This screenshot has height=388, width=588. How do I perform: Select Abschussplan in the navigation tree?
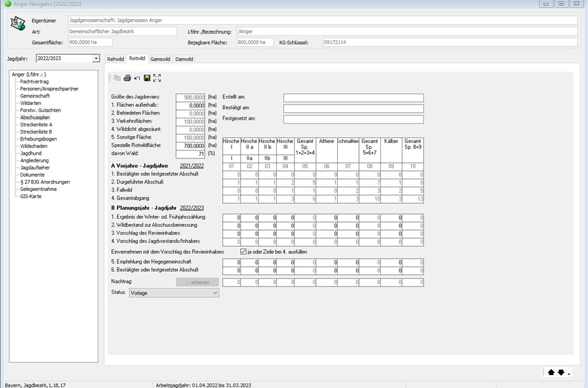pos(35,118)
